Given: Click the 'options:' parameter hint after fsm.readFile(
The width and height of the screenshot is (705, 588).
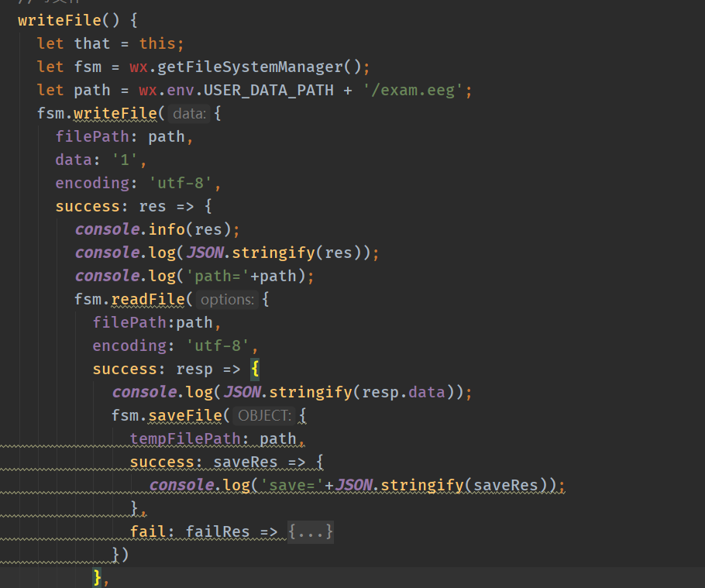Looking at the screenshot, I should (x=227, y=300).
